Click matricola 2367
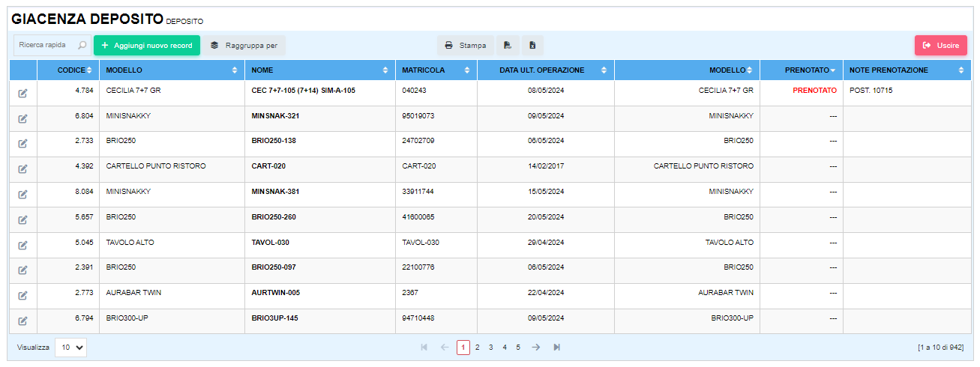Image resolution: width=980 pixels, height=367 pixels. (410, 293)
